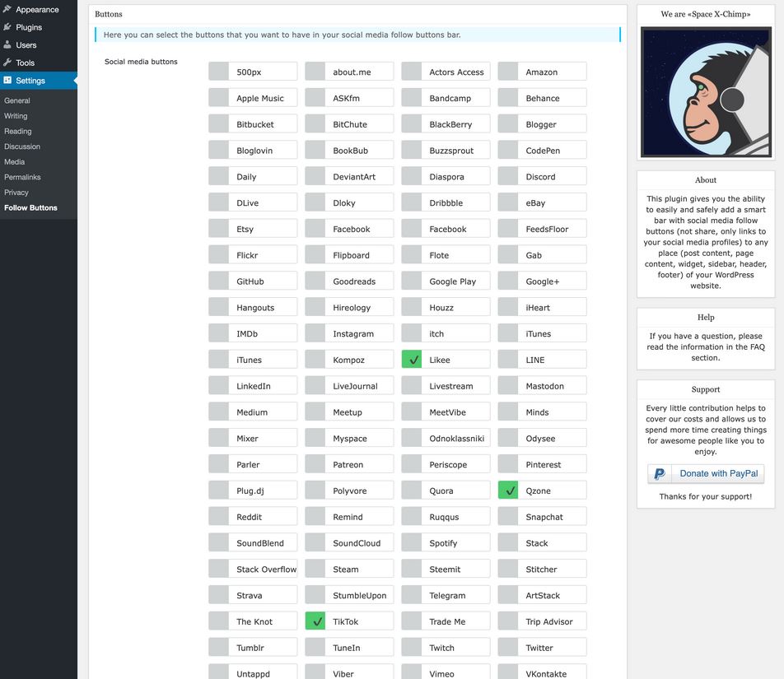This screenshot has width=784, height=679.
Task: Enable the eBay button checkbox
Action: pos(508,202)
